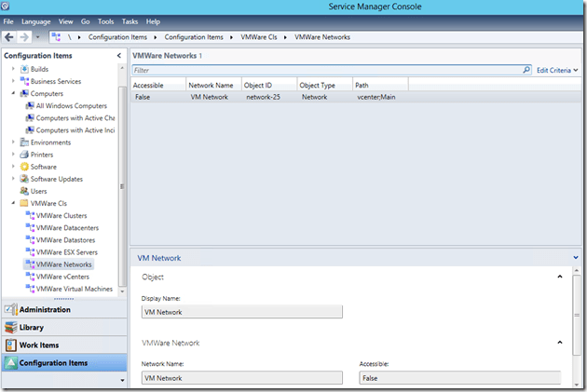587x392 pixels.
Task: Collapse the Object section in details
Action: coord(560,277)
